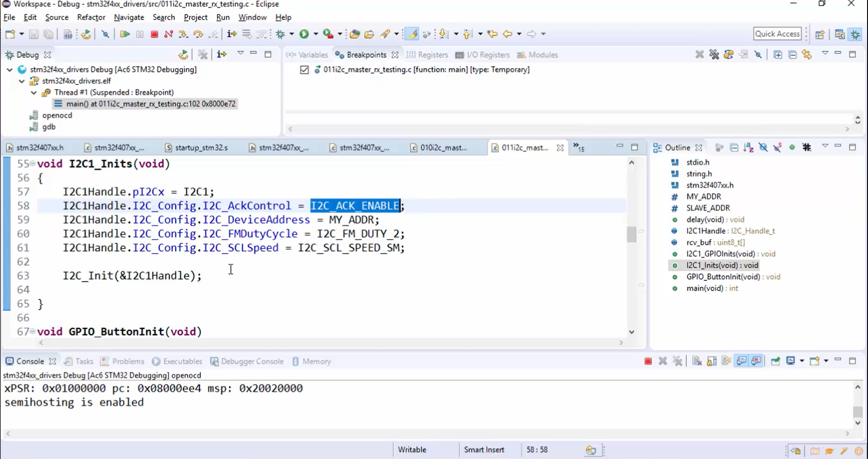Image resolution: width=868 pixels, height=459 pixels.
Task: Open the Navigate menu
Action: pyautogui.click(x=129, y=17)
